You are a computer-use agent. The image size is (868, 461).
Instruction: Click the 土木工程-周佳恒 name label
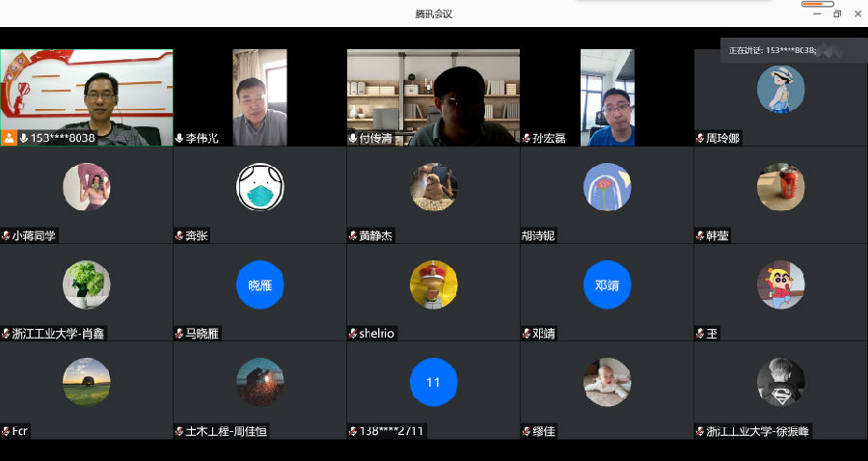(226, 431)
